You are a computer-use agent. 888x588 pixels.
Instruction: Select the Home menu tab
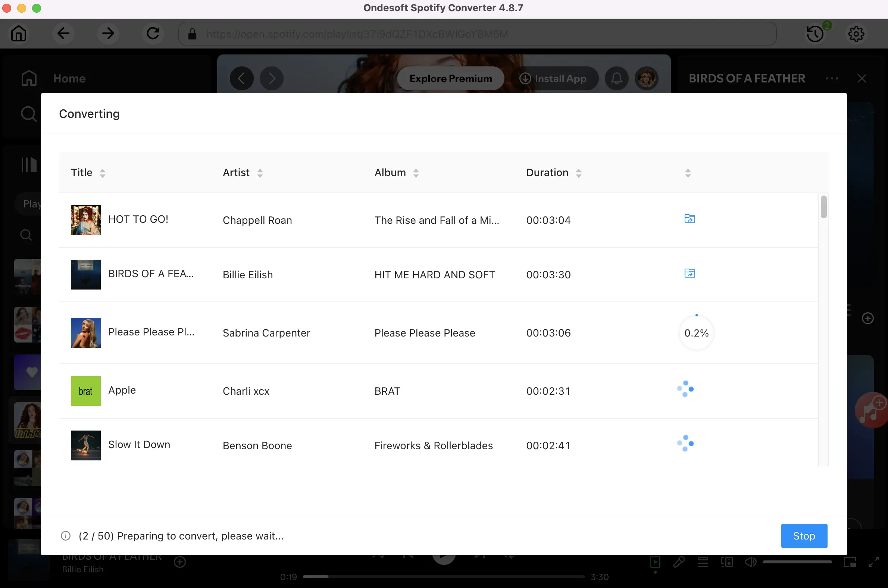pyautogui.click(x=69, y=78)
